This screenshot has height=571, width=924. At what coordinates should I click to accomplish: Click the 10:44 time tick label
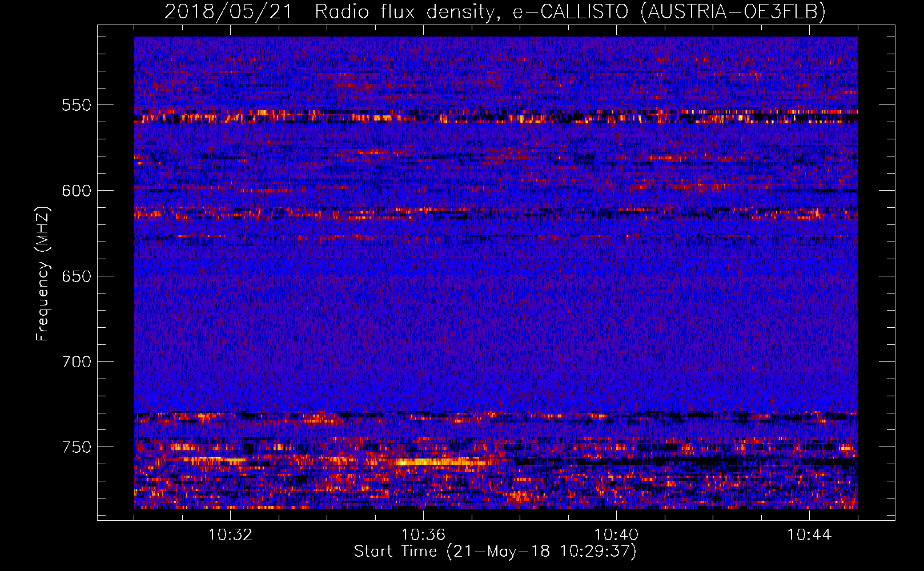click(x=809, y=535)
